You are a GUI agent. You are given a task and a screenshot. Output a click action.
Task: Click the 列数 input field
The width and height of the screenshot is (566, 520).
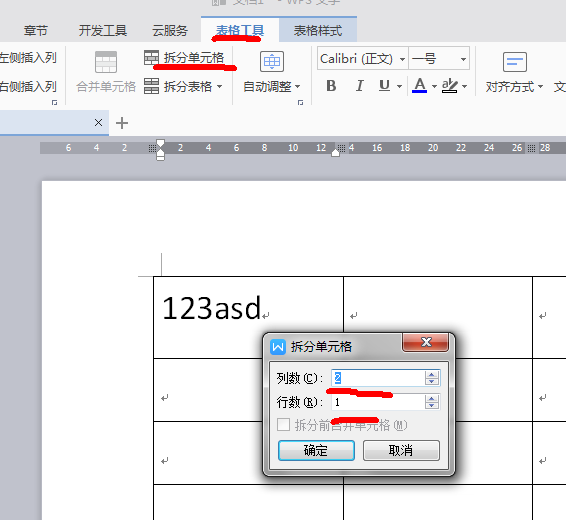tap(378, 378)
